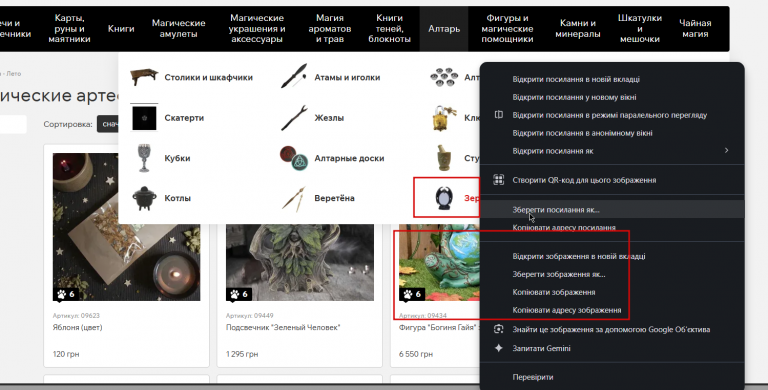768x390 pixels.
Task: Click the dagger icon beside Атамы и иголки
Action: 294,76
